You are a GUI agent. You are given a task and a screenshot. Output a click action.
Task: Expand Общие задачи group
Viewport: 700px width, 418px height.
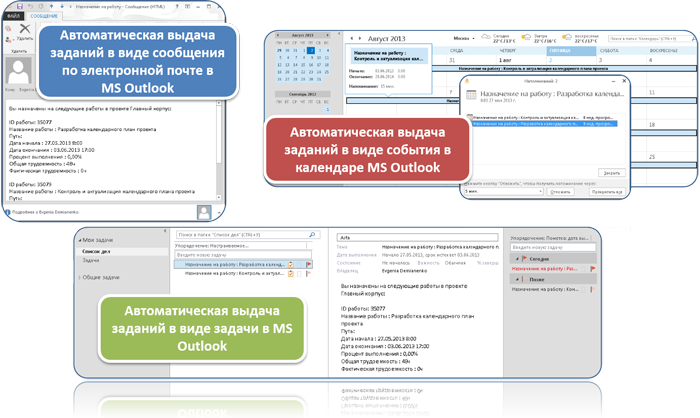tap(80, 277)
